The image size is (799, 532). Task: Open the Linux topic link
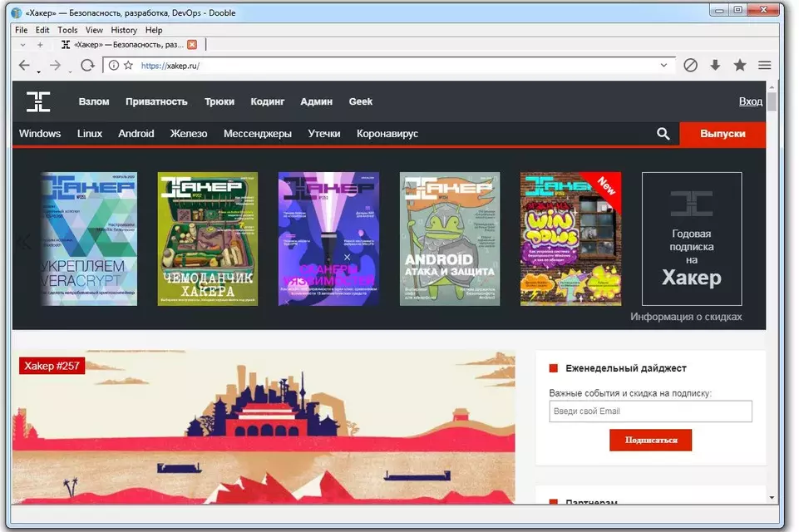tap(90, 134)
